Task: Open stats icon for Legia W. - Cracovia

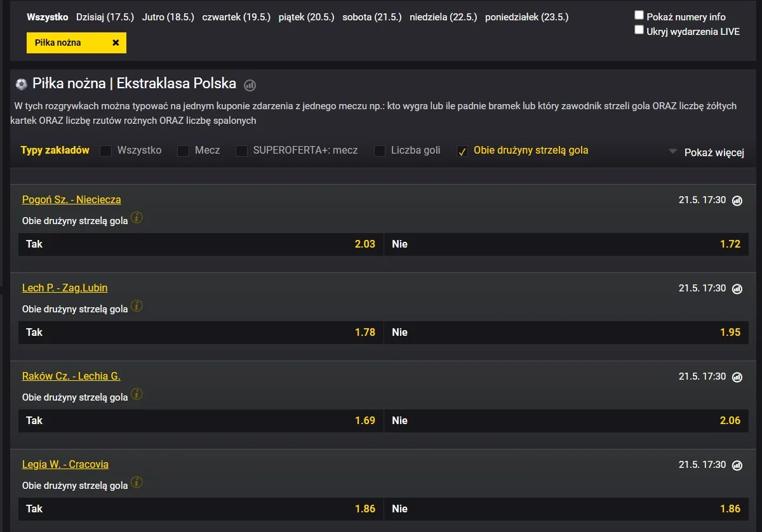Action: point(737,465)
